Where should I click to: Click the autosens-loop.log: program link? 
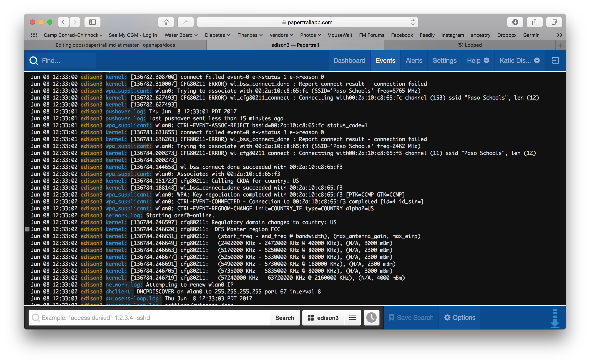click(133, 298)
